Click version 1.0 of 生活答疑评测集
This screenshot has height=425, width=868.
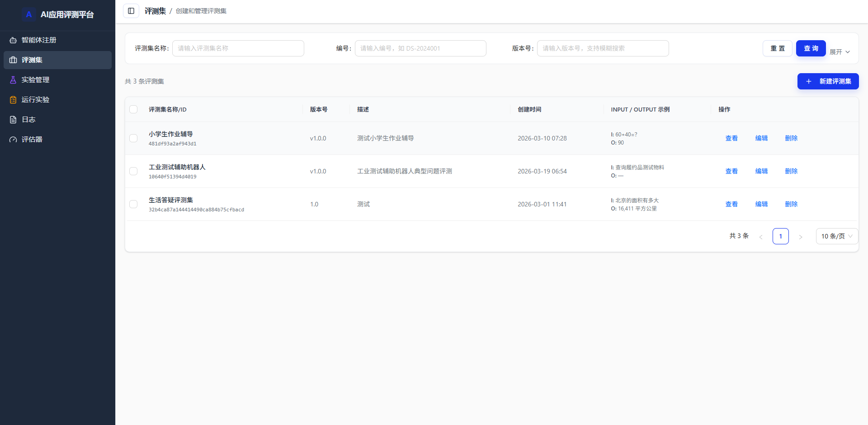(314, 204)
